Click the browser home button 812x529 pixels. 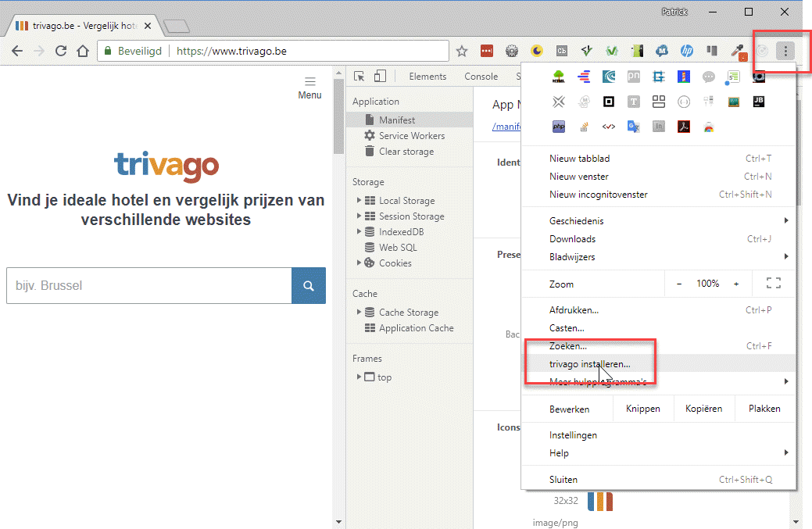(x=83, y=52)
